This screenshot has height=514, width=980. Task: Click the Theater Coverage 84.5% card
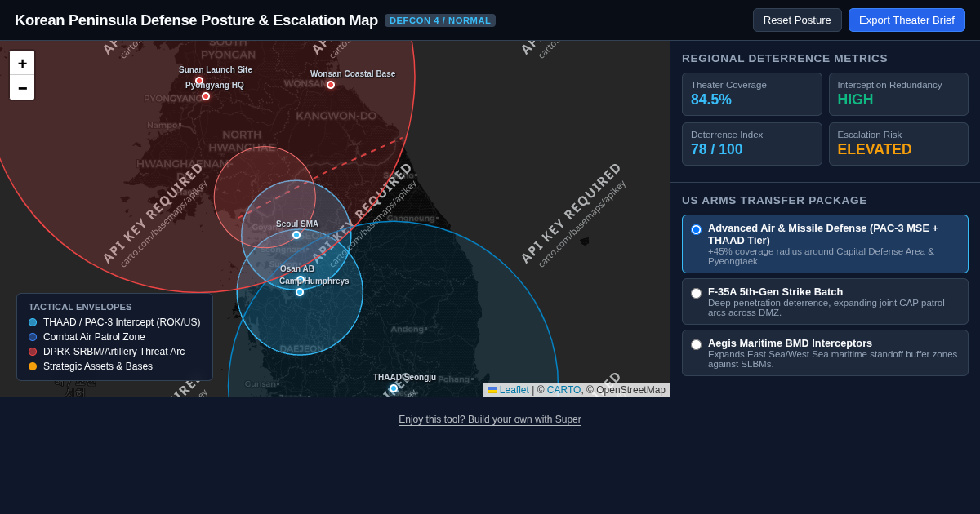[x=752, y=95]
